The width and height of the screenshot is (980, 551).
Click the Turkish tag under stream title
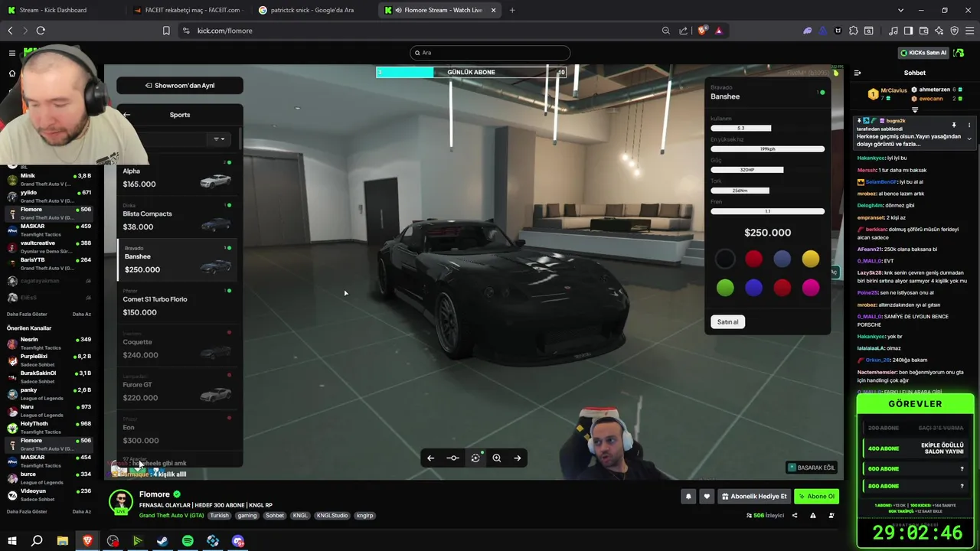pos(220,516)
